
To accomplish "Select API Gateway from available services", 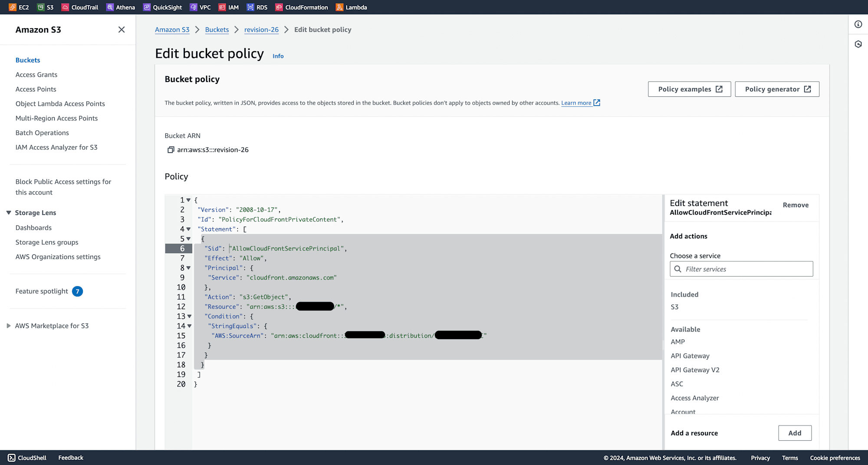I will (690, 356).
